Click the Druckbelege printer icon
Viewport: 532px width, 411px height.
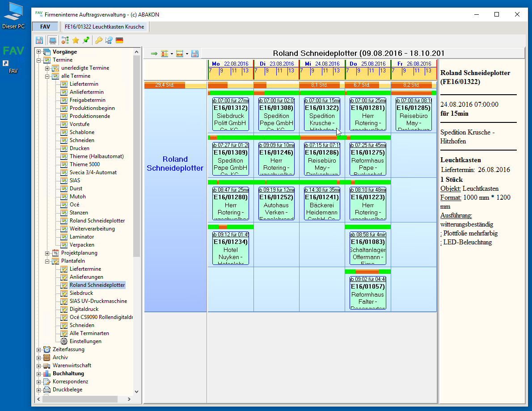click(x=47, y=390)
